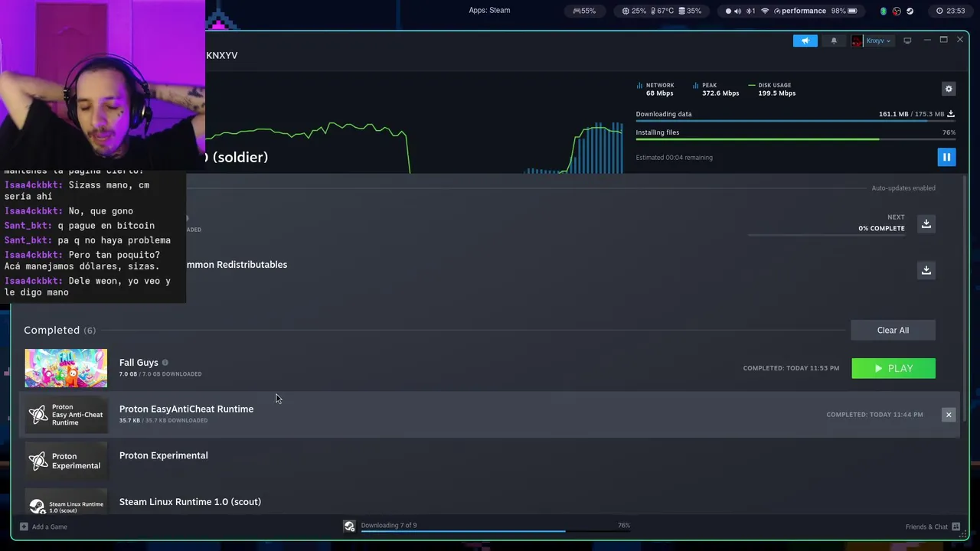Click the Apps: Steam panel label

point(489,11)
